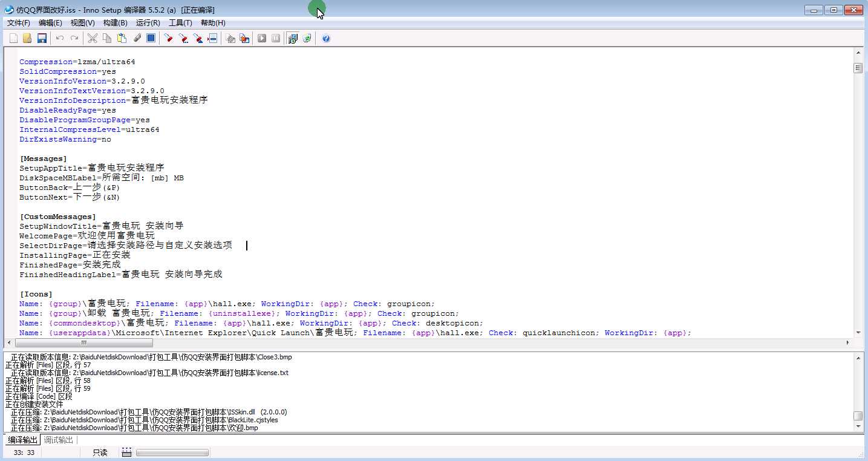Image resolution: width=868 pixels, height=461 pixels.
Task: Click the Compression=lzma/ultra64 line
Action: [77, 62]
